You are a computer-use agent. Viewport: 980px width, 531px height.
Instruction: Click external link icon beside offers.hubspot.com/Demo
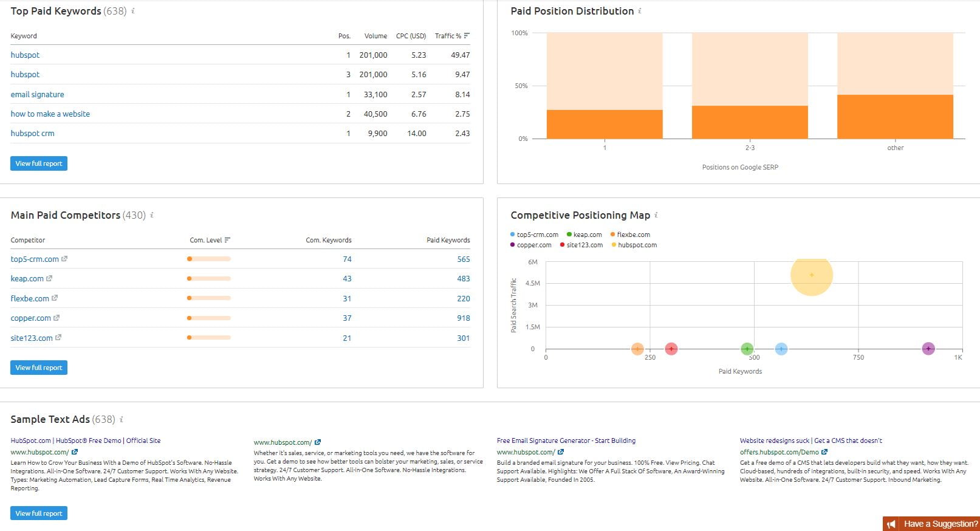click(x=824, y=452)
